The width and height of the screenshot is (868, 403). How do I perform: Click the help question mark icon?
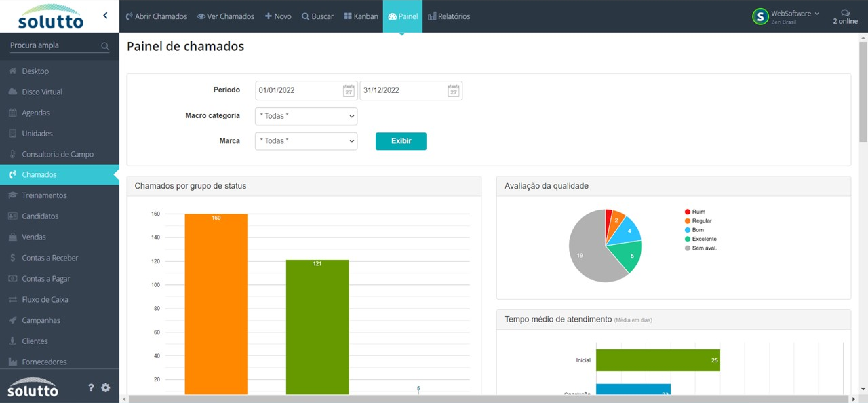(x=91, y=388)
